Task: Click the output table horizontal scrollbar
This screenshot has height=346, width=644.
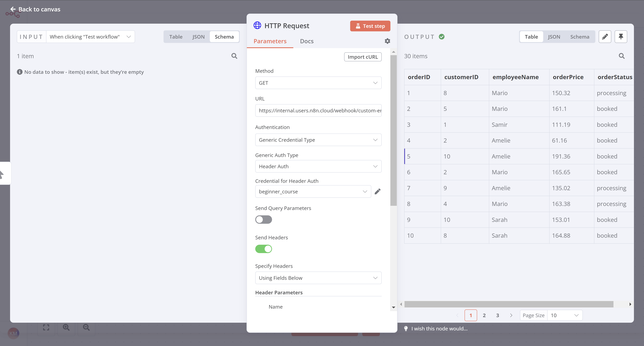Action: click(509, 304)
